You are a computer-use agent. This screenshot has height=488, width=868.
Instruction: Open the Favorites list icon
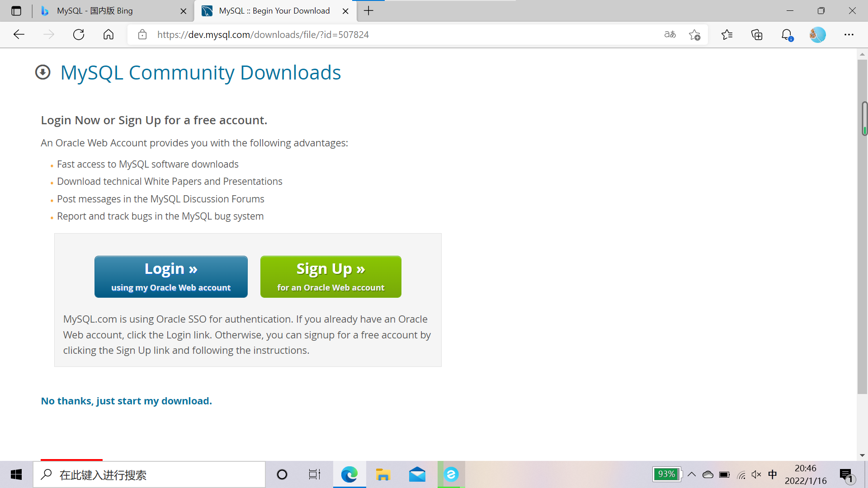727,35
